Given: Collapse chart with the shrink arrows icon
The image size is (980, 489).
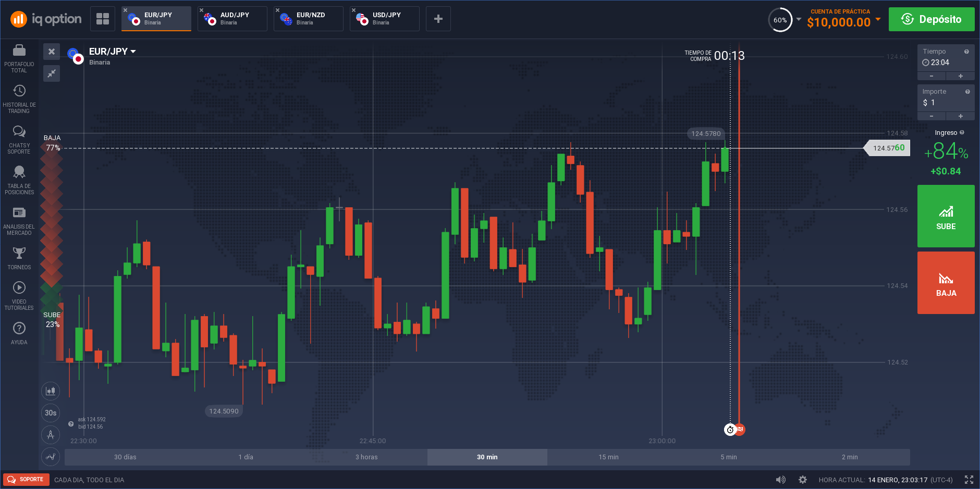Looking at the screenshot, I should click(x=52, y=73).
